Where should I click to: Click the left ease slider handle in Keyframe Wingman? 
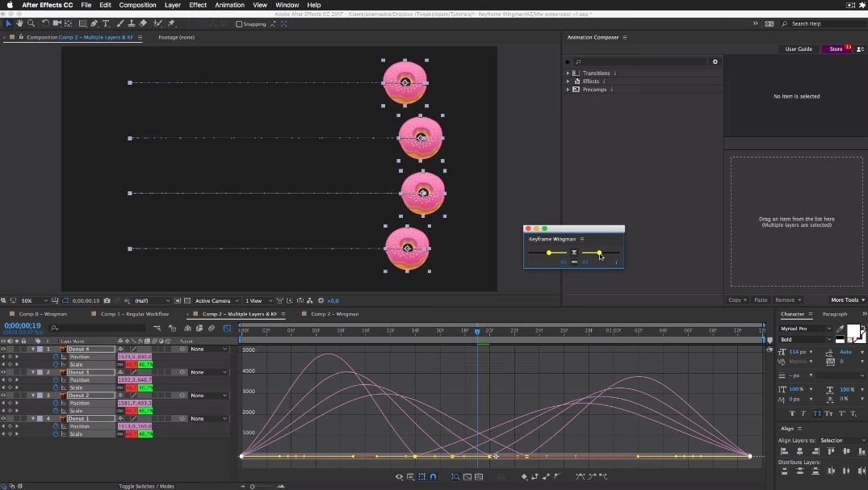point(548,253)
